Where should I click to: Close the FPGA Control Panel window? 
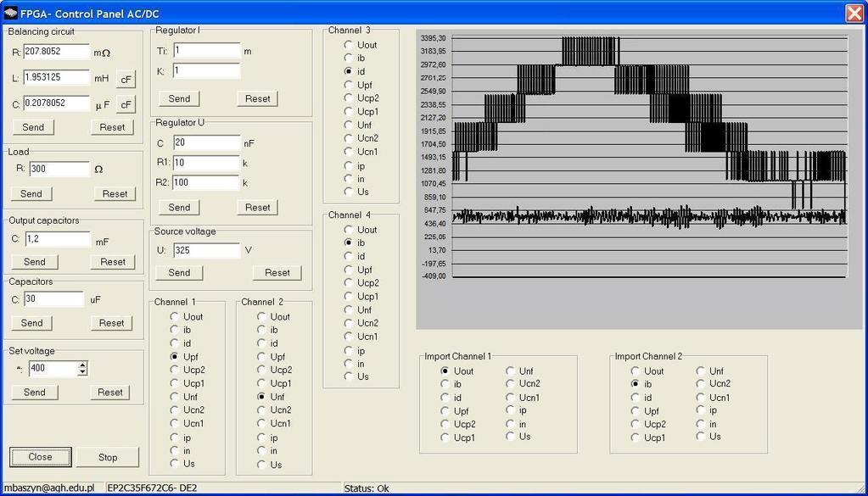click(x=854, y=13)
